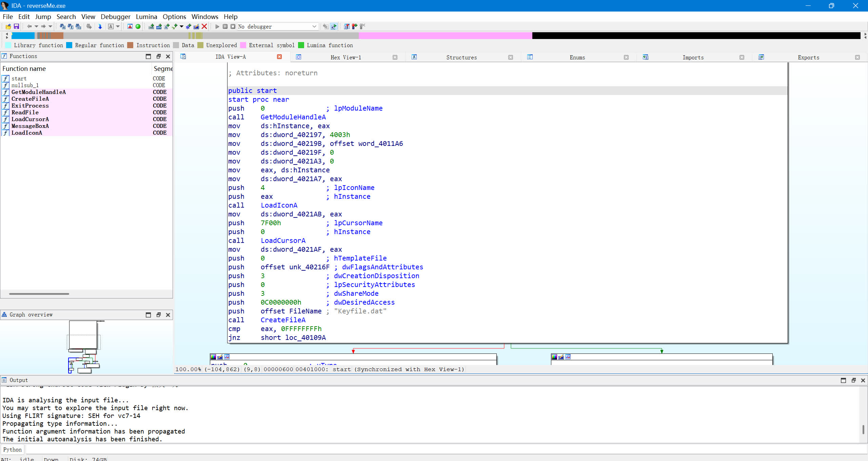Switch to the Exports tab
This screenshot has height=461, width=868.
click(x=808, y=57)
